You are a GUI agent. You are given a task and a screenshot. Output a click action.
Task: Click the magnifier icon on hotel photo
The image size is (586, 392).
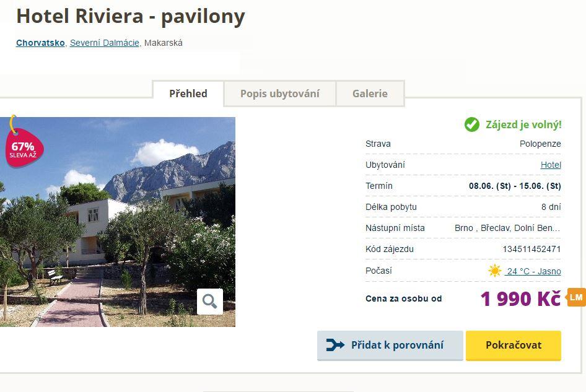[x=210, y=301]
